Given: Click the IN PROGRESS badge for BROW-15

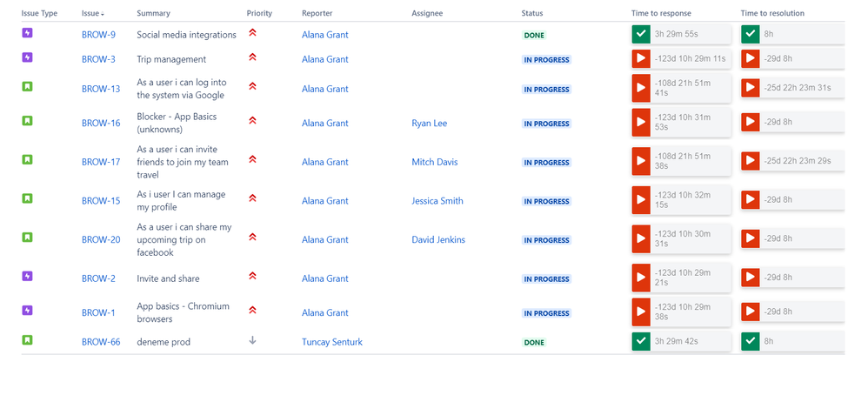Looking at the screenshot, I should [x=546, y=201].
